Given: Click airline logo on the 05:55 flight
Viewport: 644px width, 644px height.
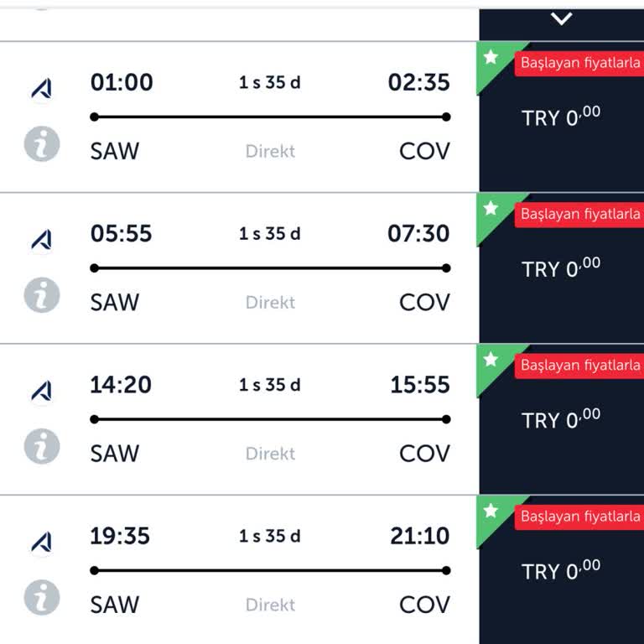Looking at the screenshot, I should tap(41, 240).
